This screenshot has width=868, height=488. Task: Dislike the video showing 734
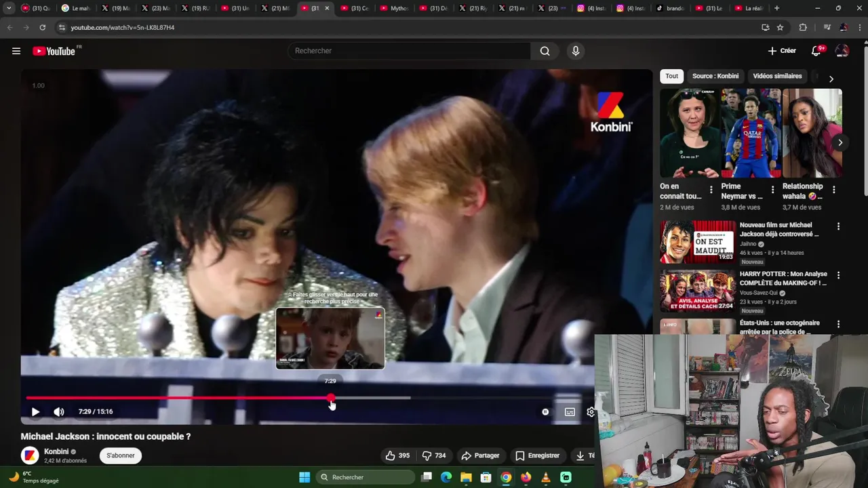coord(434,455)
